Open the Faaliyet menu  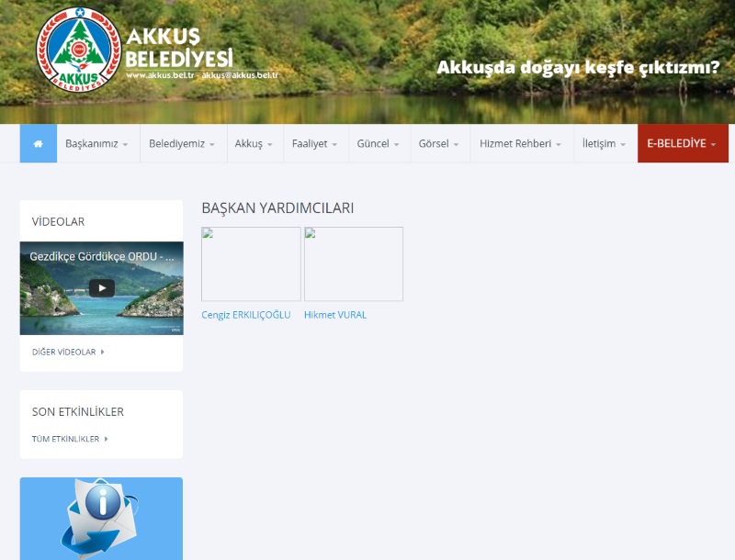315,144
